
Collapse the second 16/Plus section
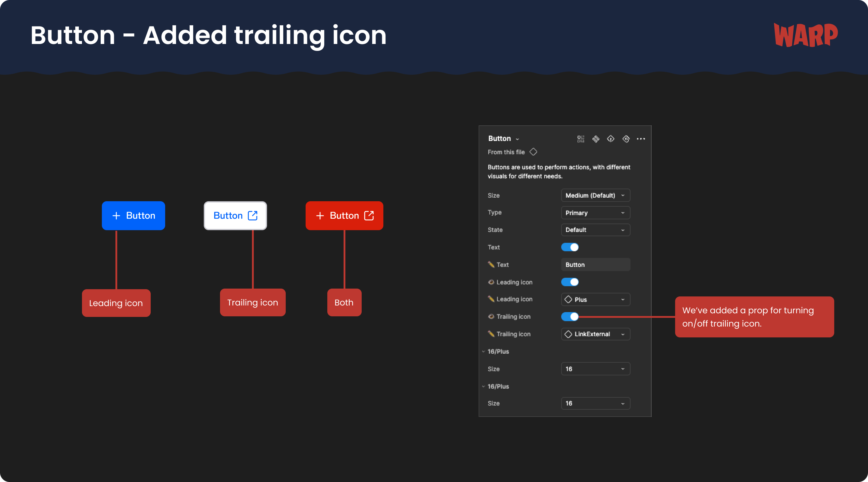point(483,386)
